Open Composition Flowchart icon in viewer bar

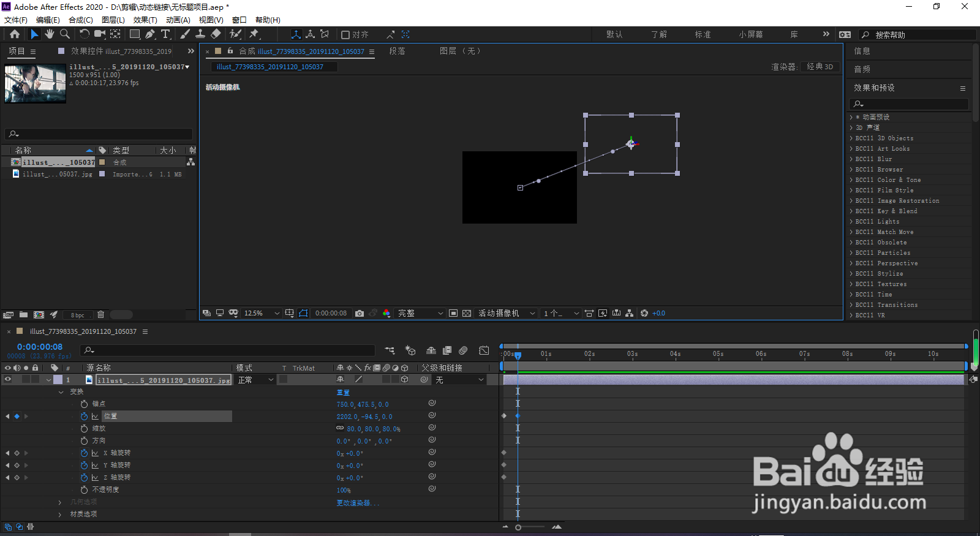(629, 313)
